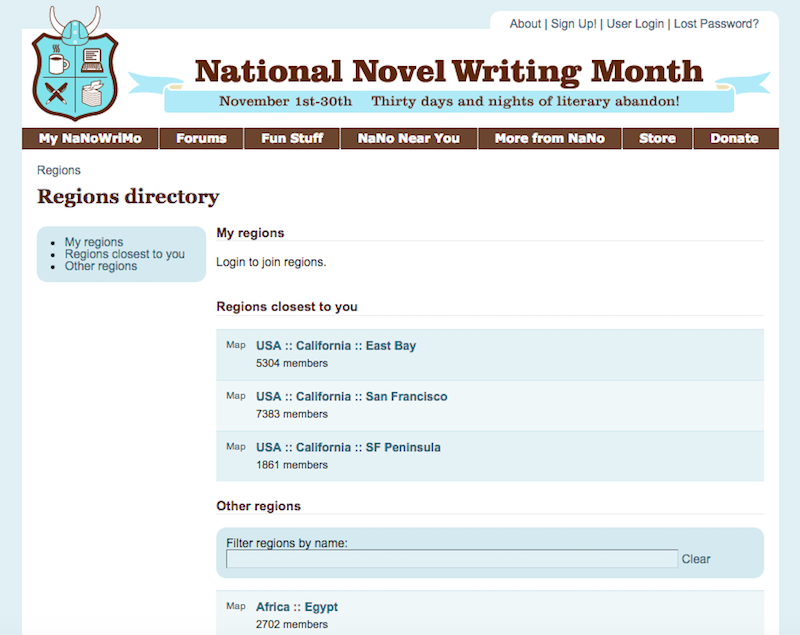Select the Fun Stuff menu
The width and height of the screenshot is (800, 635).
(292, 138)
